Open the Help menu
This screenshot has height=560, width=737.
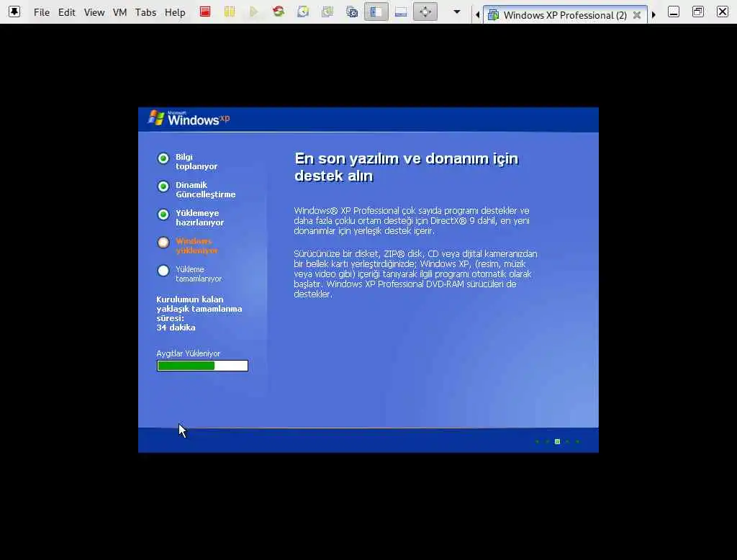pyautogui.click(x=175, y=12)
